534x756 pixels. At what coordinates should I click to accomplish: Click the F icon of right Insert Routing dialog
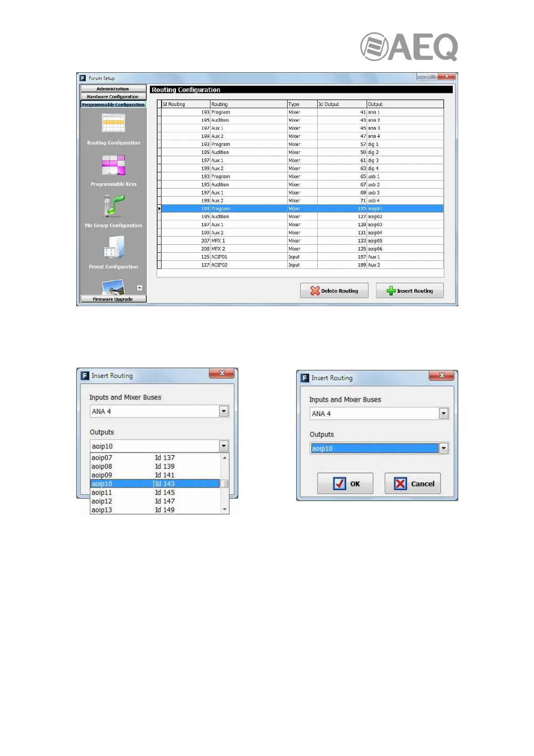(305, 378)
